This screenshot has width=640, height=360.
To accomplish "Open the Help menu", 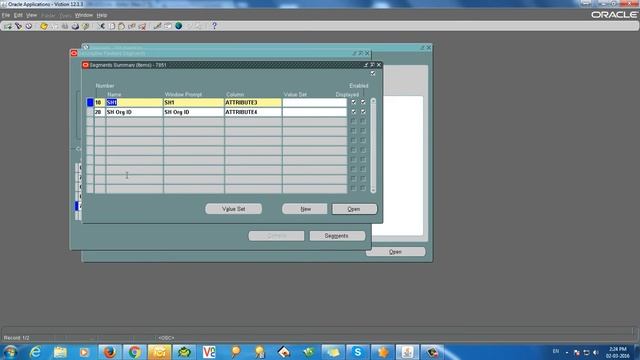I will click(102, 15).
